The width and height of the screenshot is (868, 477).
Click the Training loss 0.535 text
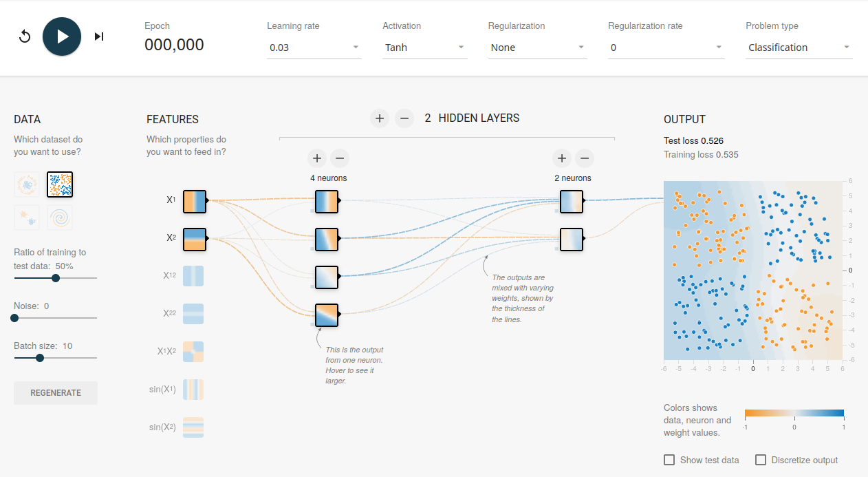[701, 154]
